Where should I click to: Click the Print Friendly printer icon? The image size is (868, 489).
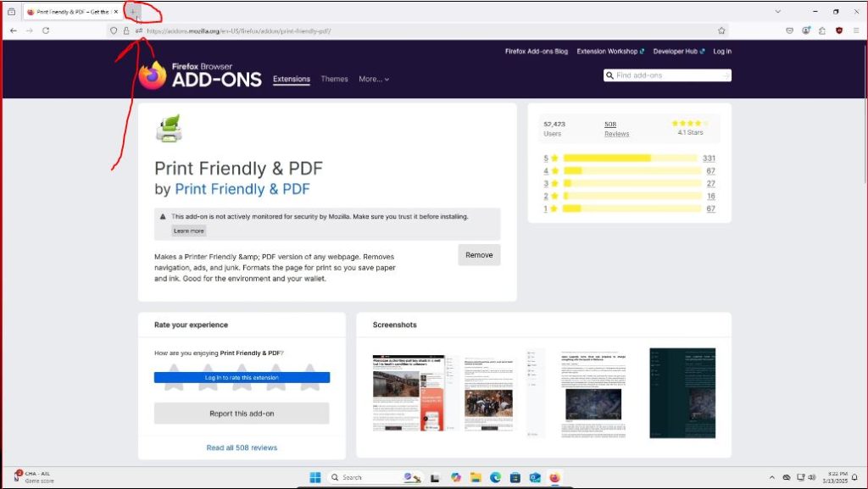point(169,128)
